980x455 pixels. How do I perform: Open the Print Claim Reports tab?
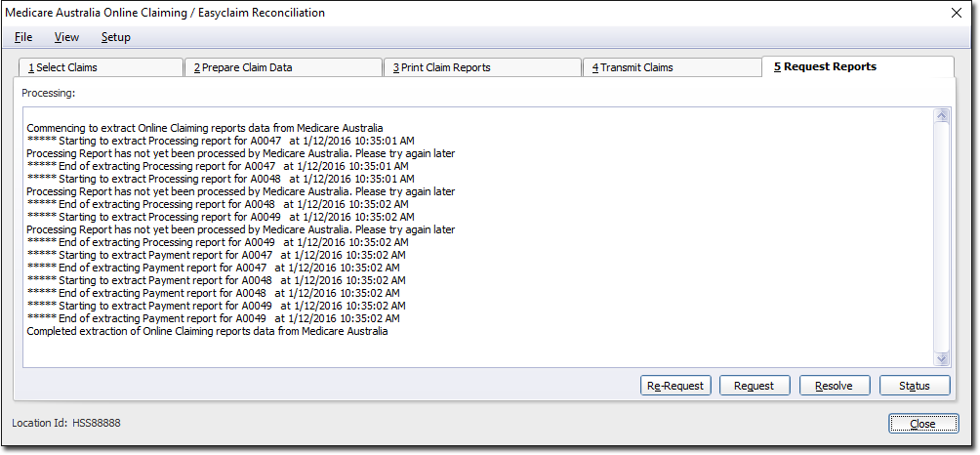coord(481,67)
